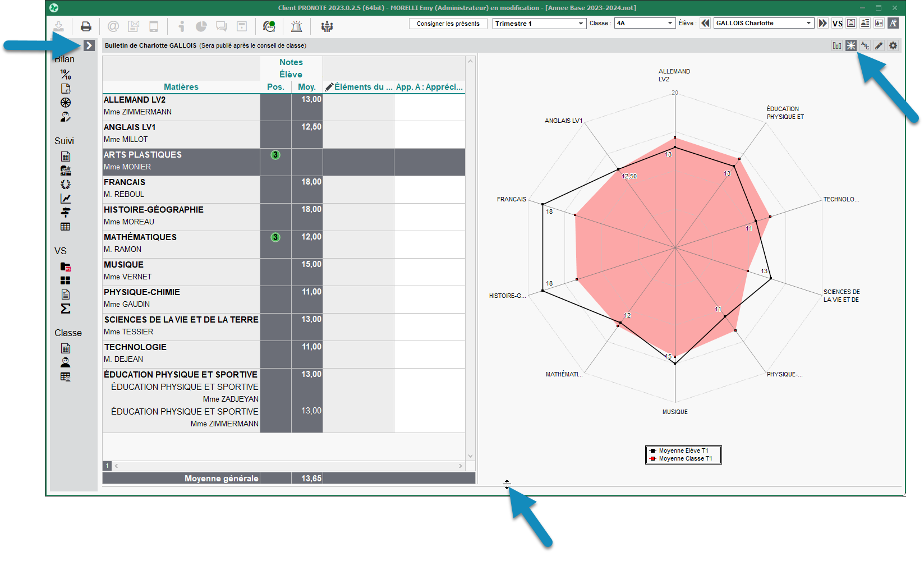Open the people-with-star icon under Suivi
Screen dimensions: 924x561
66,171
